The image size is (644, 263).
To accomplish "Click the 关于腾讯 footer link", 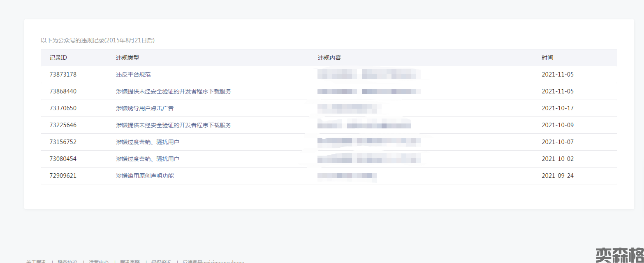I will pos(36,261).
